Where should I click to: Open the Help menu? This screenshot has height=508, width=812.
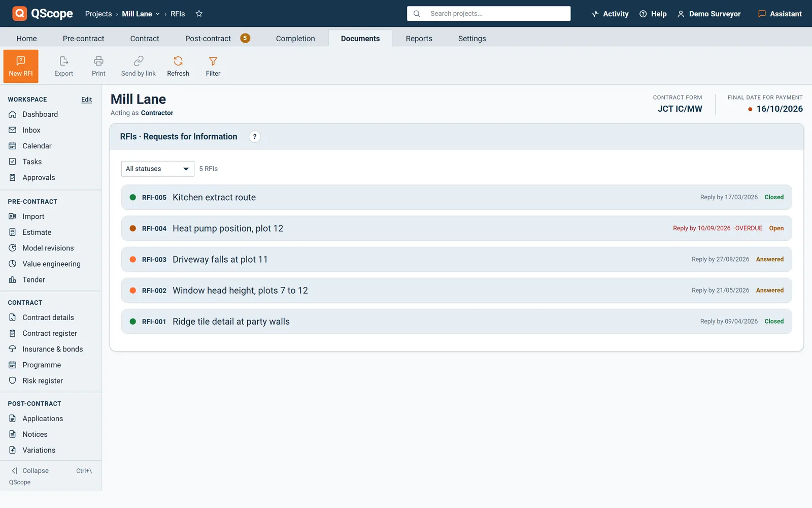coord(653,14)
